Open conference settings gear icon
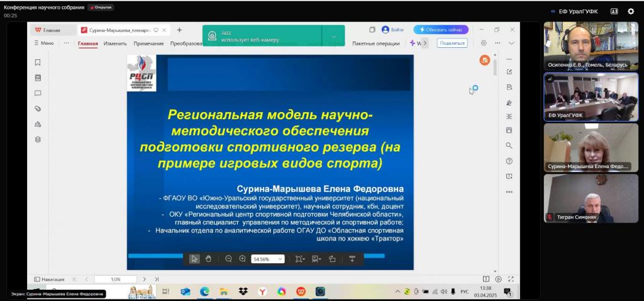 [631, 11]
